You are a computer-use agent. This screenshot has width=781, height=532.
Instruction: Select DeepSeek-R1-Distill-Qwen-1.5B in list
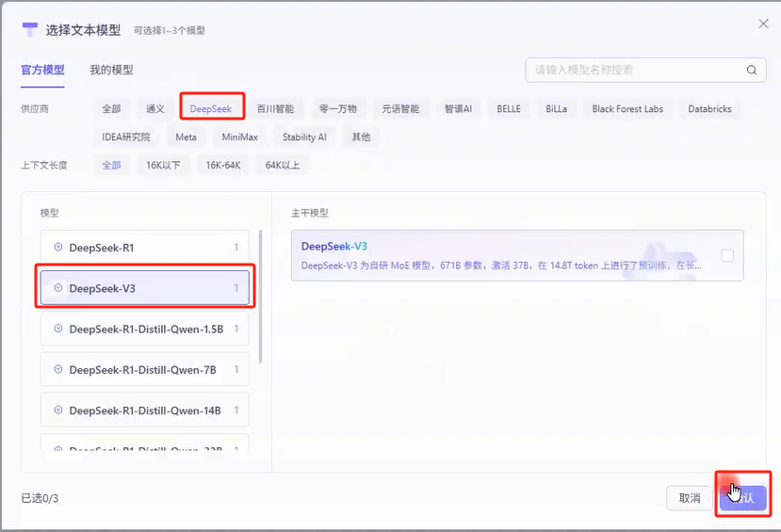(144, 329)
